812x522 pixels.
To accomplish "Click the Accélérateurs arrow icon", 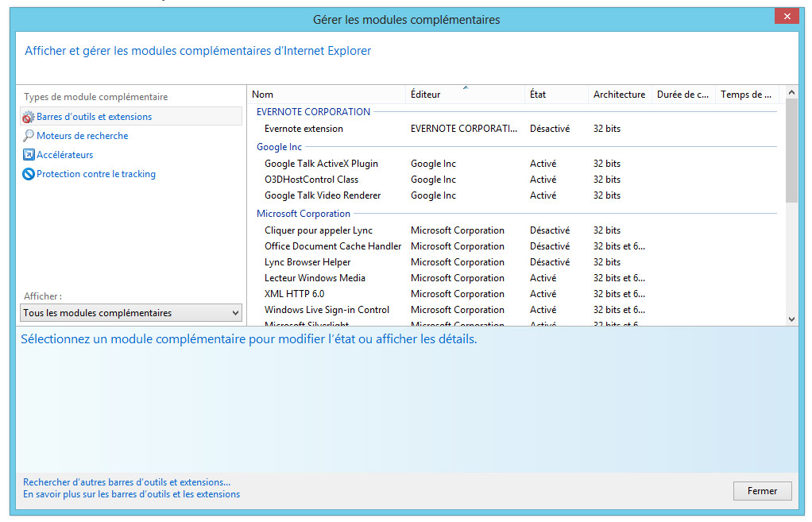I will click(29, 155).
